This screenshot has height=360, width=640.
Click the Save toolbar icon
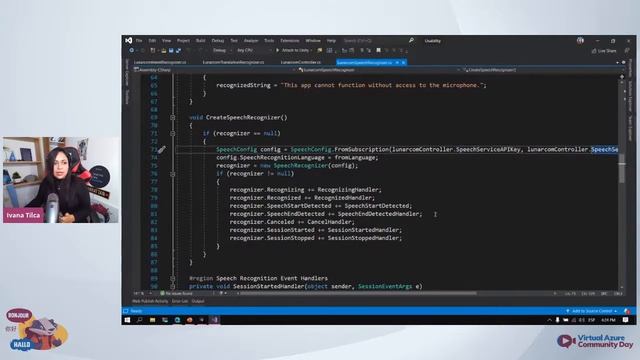[x=171, y=51]
